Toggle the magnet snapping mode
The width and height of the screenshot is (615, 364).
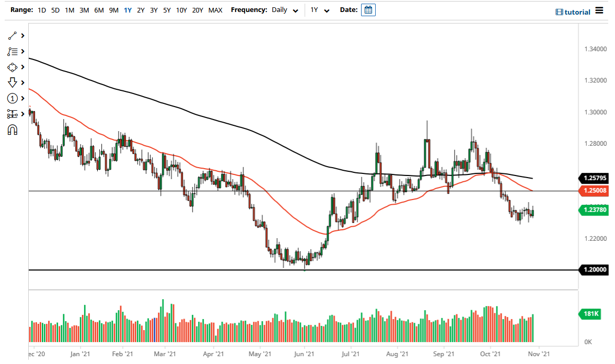11,130
